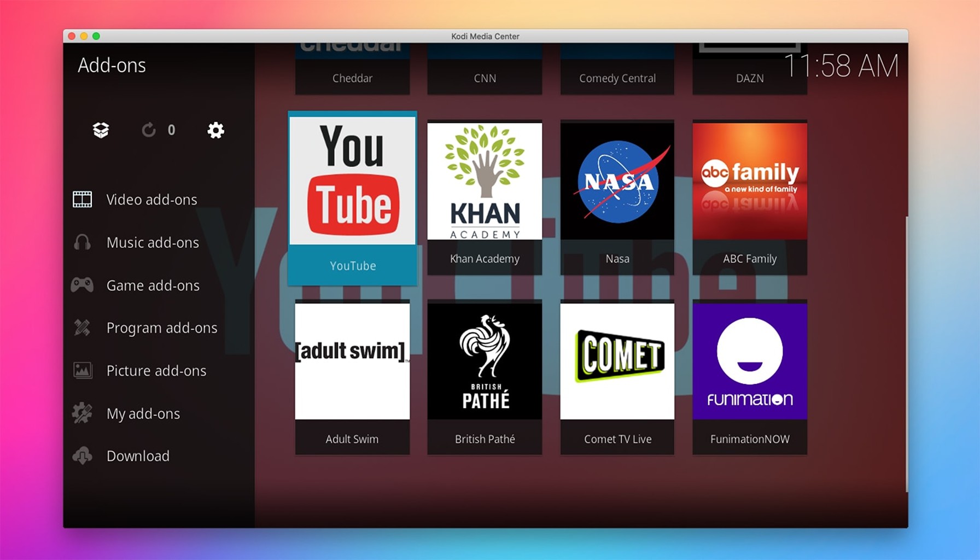
Task: Open the Comet TV Live add-on thumbnail
Action: pos(617,361)
